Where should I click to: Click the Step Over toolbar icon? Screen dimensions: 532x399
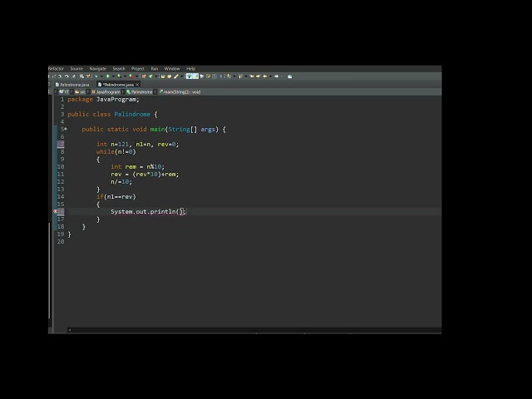tap(66, 76)
